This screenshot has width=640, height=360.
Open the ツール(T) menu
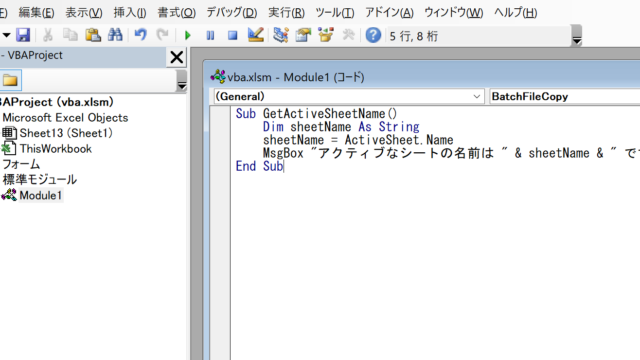(x=334, y=13)
